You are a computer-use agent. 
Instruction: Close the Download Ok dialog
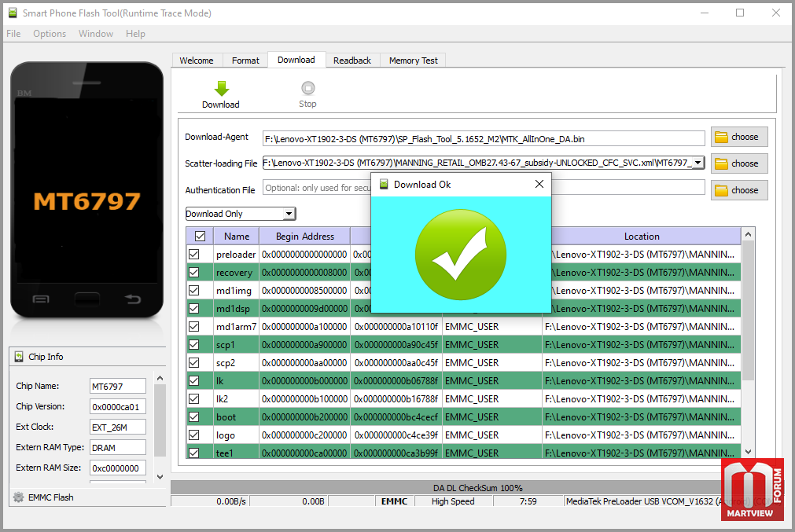coord(539,184)
